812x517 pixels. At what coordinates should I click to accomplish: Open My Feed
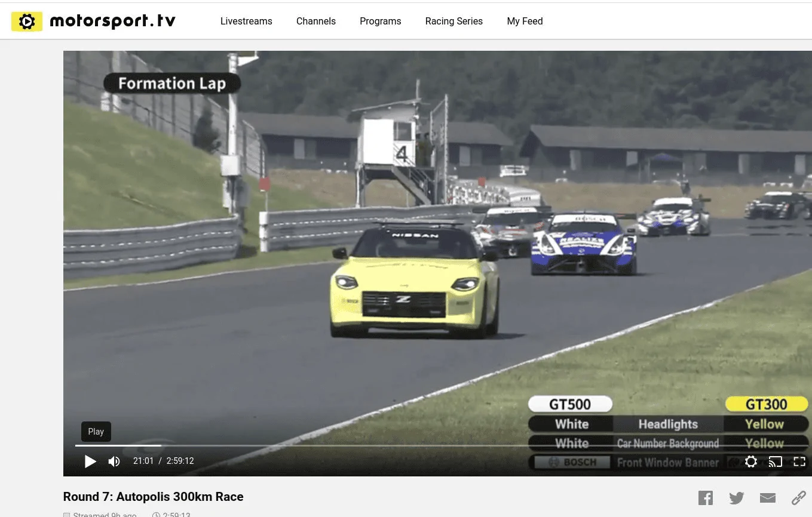coord(525,21)
